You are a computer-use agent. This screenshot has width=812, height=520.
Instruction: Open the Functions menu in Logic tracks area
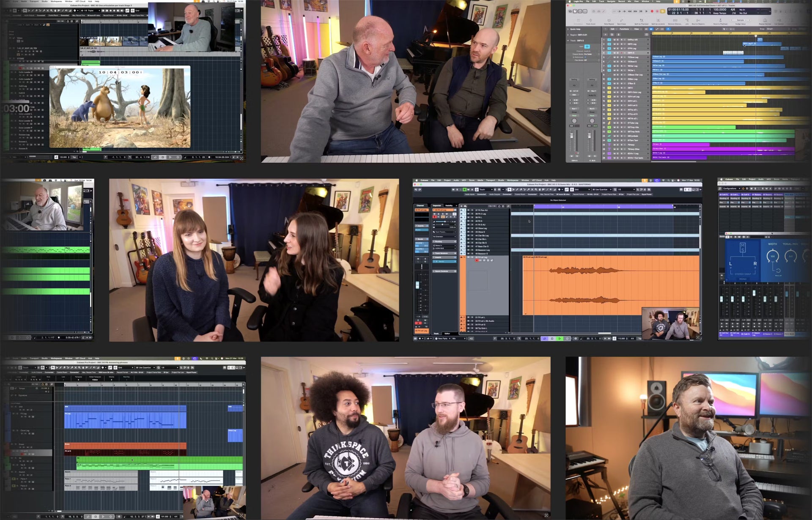click(x=624, y=29)
